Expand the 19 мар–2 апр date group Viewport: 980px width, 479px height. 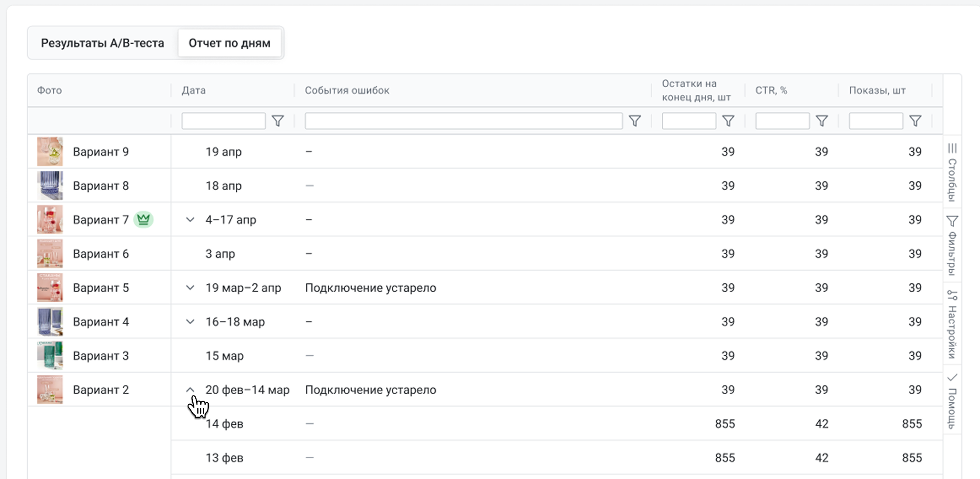(x=190, y=288)
